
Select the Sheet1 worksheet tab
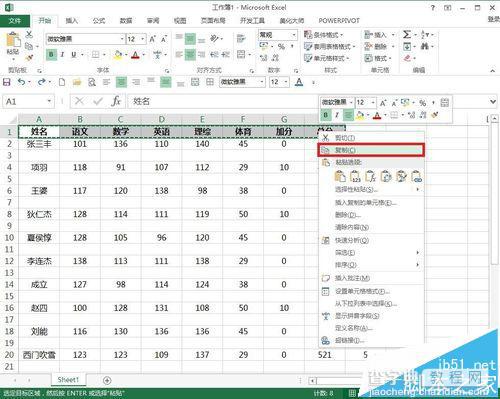coord(68,380)
